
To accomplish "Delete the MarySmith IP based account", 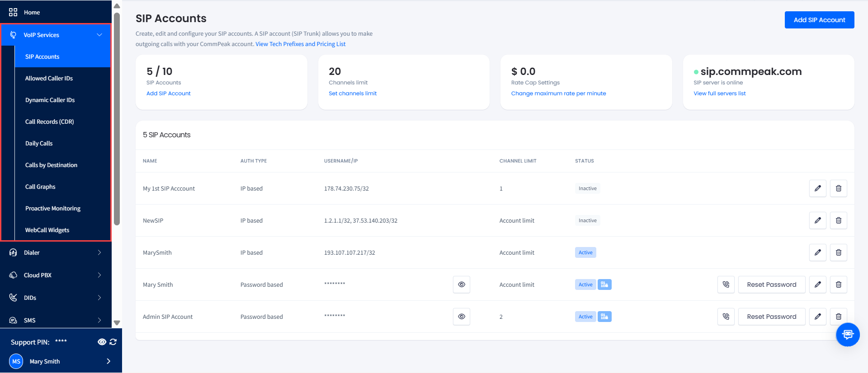I will coord(839,252).
